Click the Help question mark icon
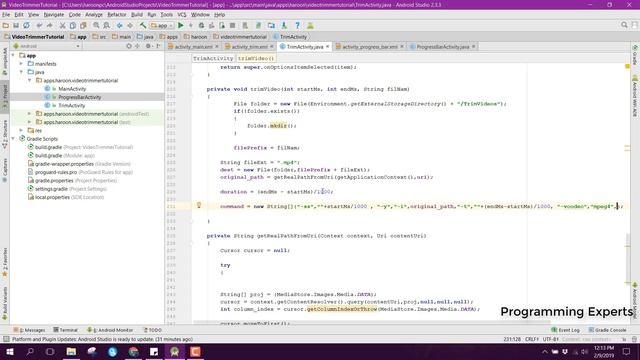Screen dimensions: 640x360 tap(298, 25)
